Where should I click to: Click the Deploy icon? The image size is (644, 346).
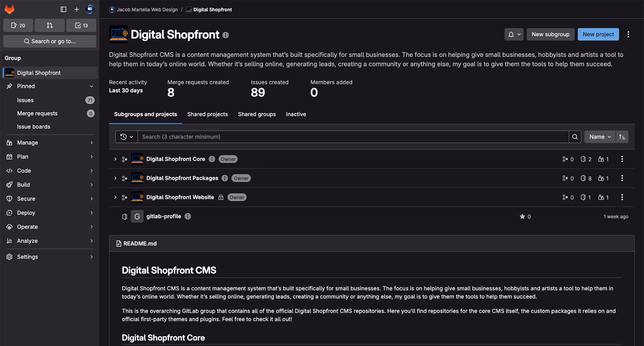(x=9, y=213)
